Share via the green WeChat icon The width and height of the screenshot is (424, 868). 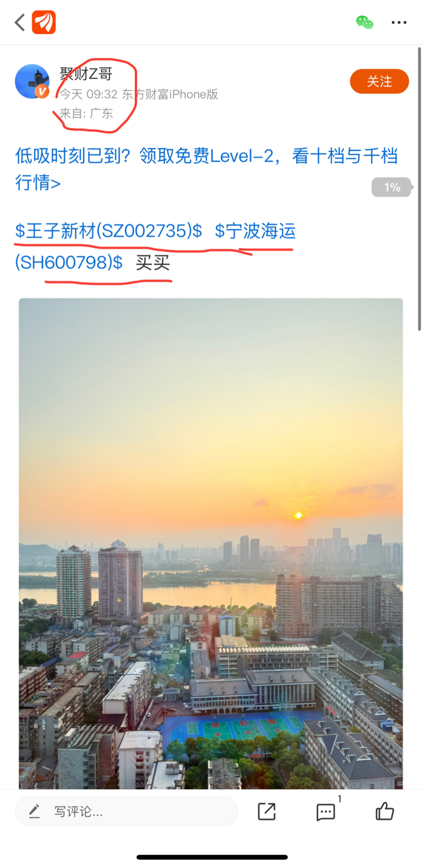(x=364, y=23)
